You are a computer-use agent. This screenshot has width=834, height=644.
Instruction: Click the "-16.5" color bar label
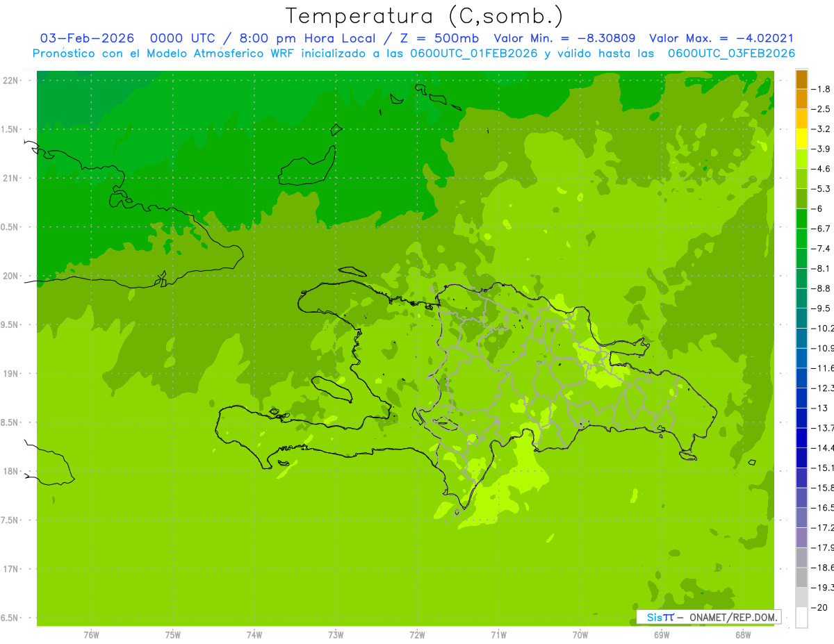[823, 508]
